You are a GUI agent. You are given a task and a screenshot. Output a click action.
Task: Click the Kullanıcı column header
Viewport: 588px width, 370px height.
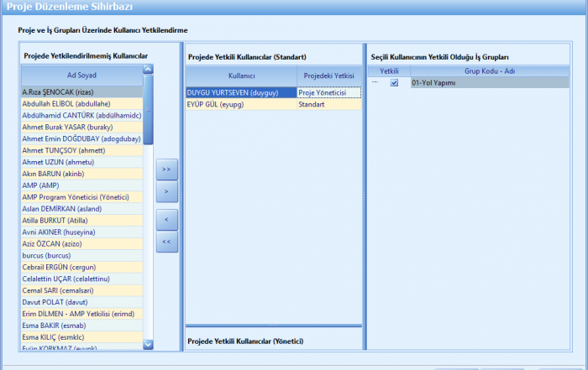pyautogui.click(x=241, y=76)
